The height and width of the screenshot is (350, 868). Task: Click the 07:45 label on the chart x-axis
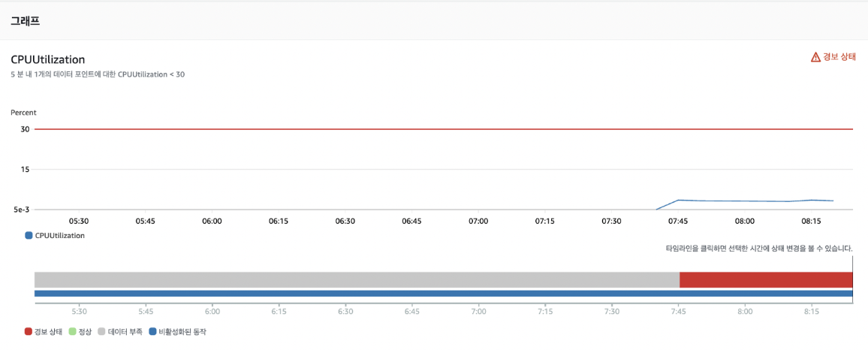click(678, 220)
